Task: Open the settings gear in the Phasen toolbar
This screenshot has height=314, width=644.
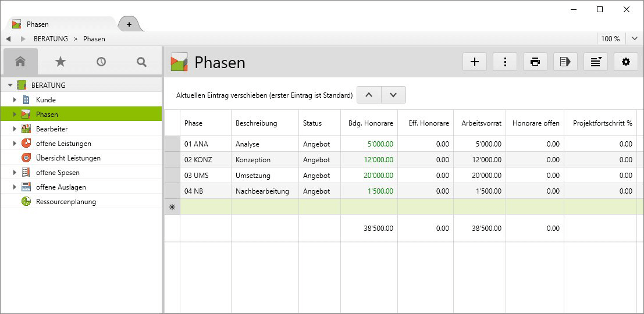Action: point(626,62)
